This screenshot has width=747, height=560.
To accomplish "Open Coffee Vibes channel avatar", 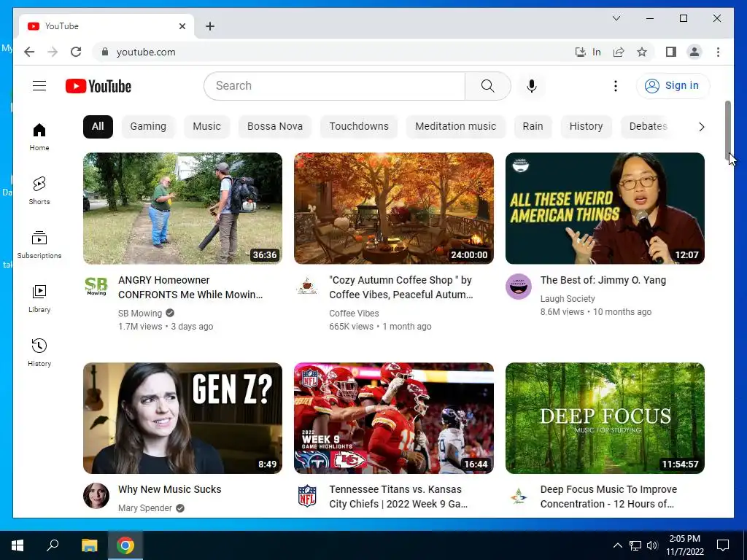I will click(307, 286).
